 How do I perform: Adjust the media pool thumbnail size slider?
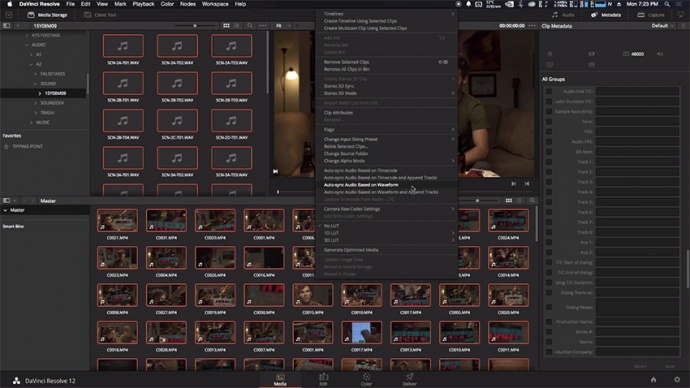coord(477,201)
